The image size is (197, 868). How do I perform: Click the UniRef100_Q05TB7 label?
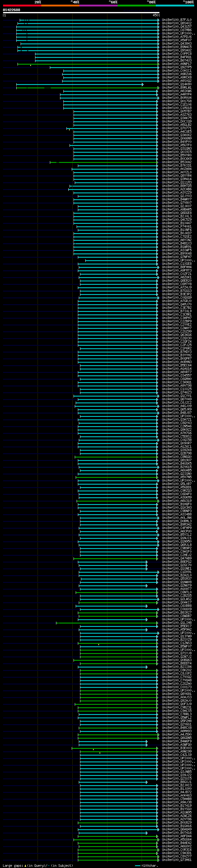[176, 111]
